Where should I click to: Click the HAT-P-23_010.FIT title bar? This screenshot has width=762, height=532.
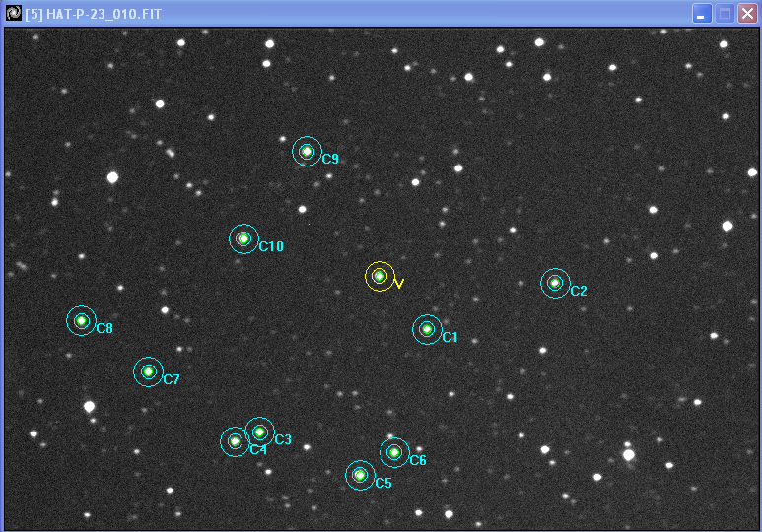[345, 13]
